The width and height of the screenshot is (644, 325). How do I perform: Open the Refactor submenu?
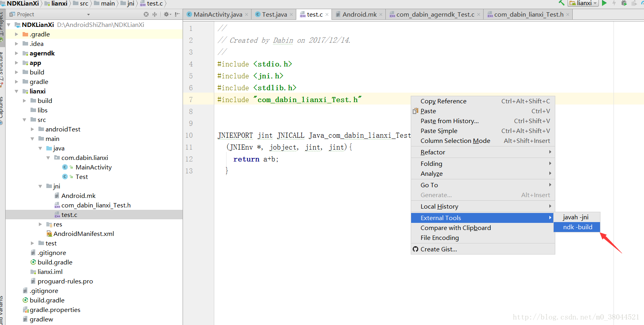click(x=483, y=152)
